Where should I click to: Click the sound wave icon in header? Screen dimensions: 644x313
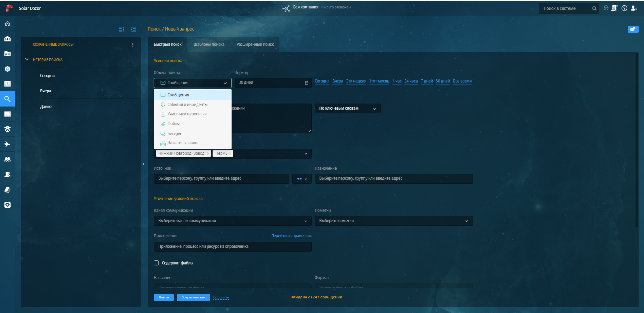point(606,8)
